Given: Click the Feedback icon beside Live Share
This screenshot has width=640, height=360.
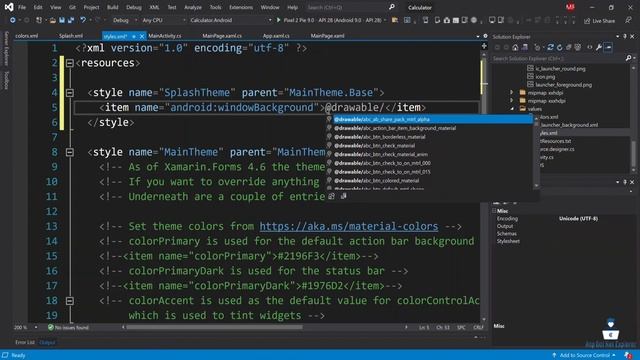Looking at the screenshot, I should coord(629,20).
